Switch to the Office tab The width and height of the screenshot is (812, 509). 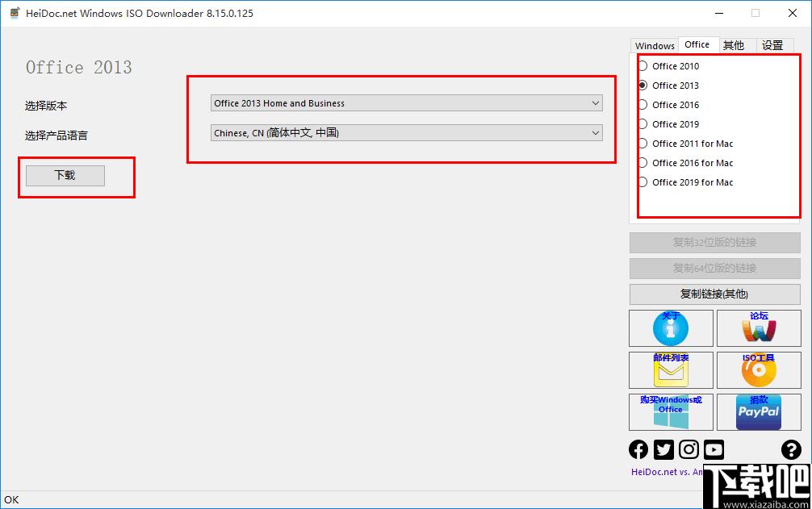697,44
